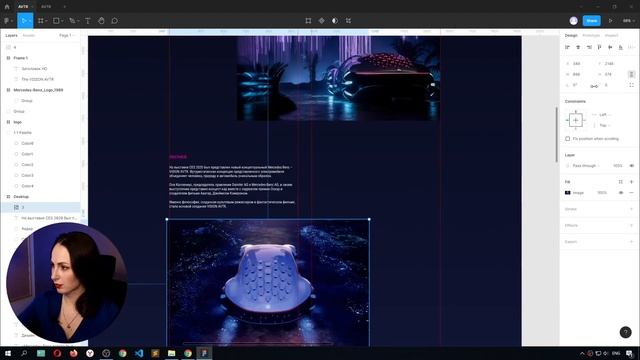Align selection to the right
Screen dimensions: 640x360
pos(589,47)
